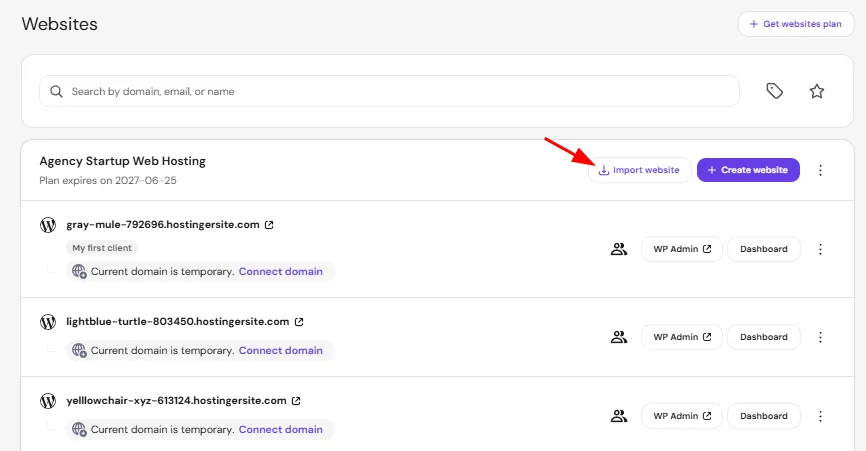Screen dimensions: 866x451
Task: Click users icon for yelllowchair-xyz-613124 site
Action: pos(619,416)
